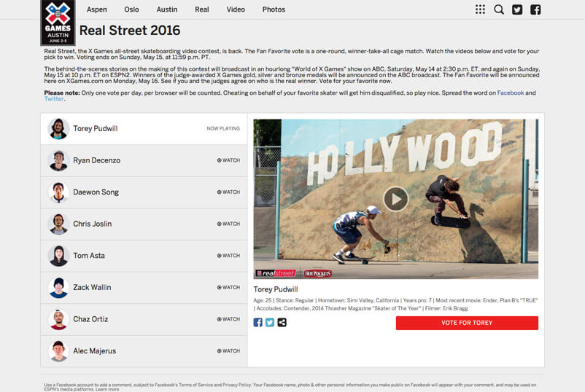
Task: Open X Games Twitter page icon in header
Action: coord(517,9)
